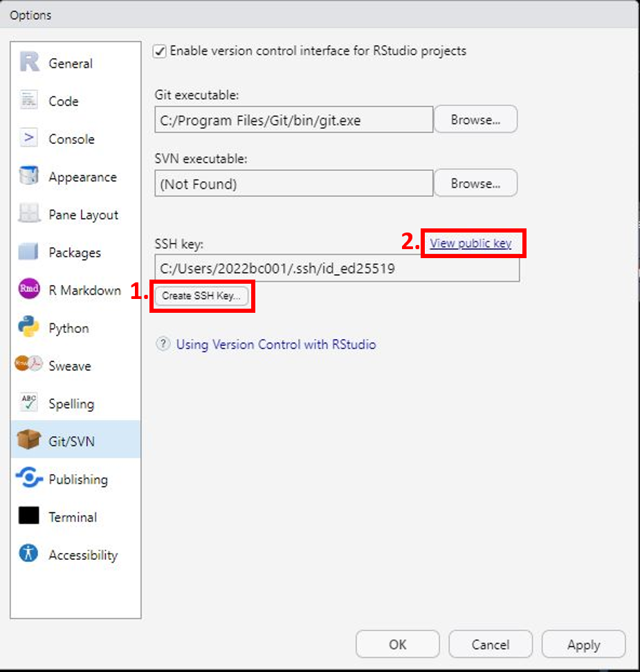Open the View public key link
Screen dimensions: 640x672
point(470,244)
